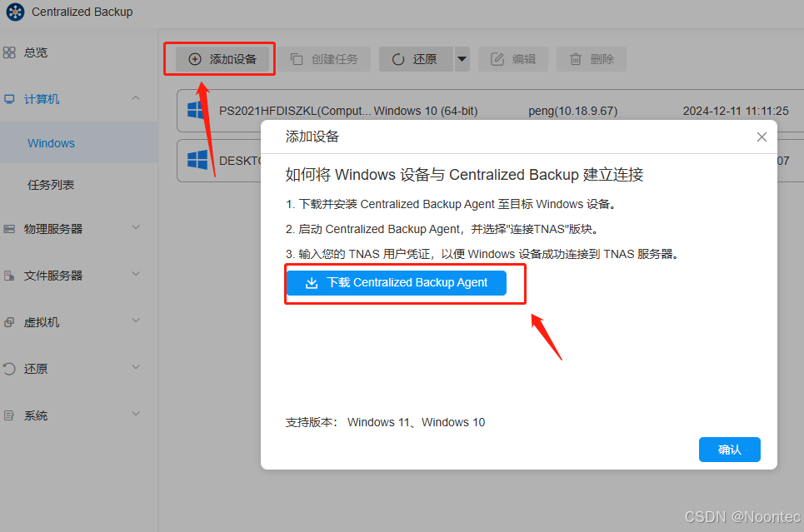Click the 支持版本 Windows 11、Windows 10 text
Screen dimensions: 804x532
[x=385, y=422]
